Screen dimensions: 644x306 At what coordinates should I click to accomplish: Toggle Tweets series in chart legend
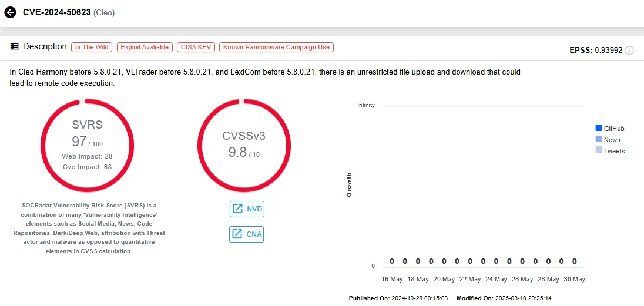coord(610,151)
